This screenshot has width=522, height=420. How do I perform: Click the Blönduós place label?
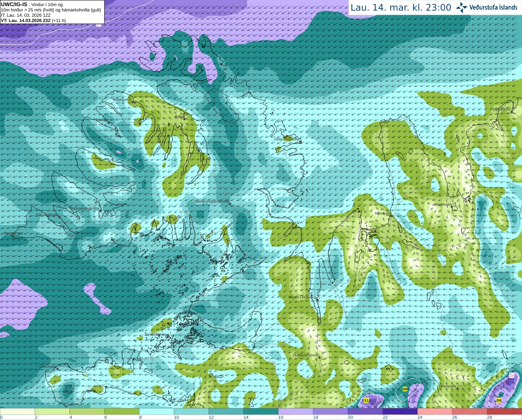tap(383, 213)
